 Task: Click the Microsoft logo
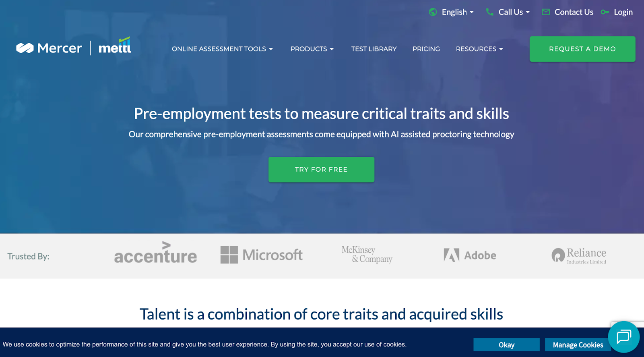(261, 255)
